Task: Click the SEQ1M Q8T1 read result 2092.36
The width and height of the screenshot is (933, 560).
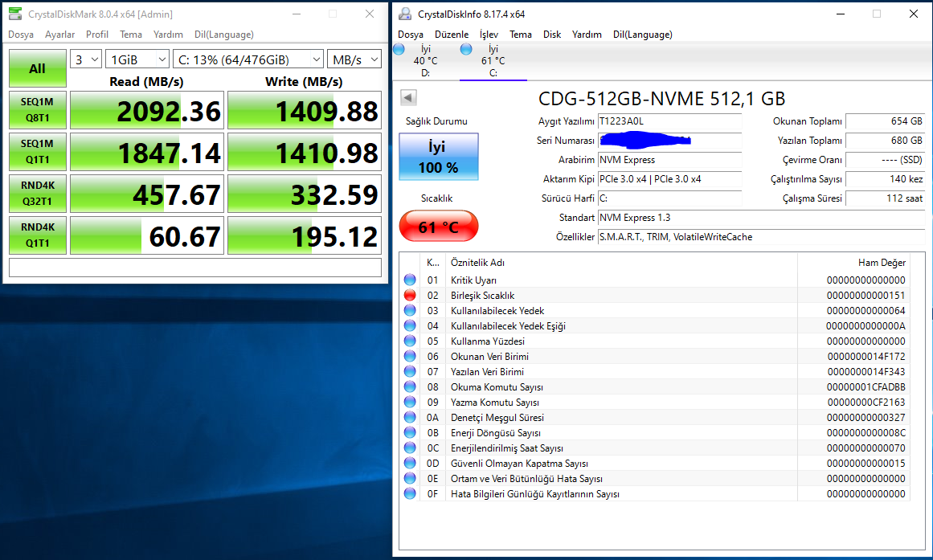Action: tap(147, 110)
